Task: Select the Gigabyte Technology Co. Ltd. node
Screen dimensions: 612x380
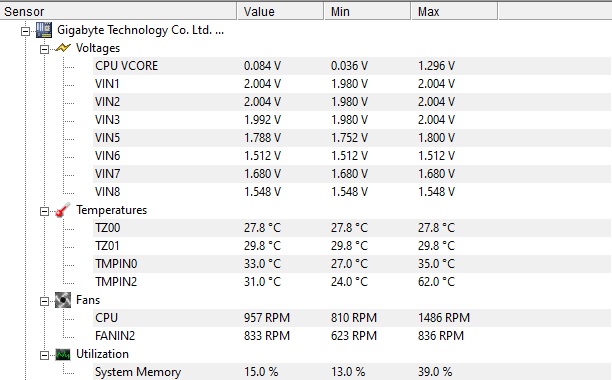Action: pos(141,30)
